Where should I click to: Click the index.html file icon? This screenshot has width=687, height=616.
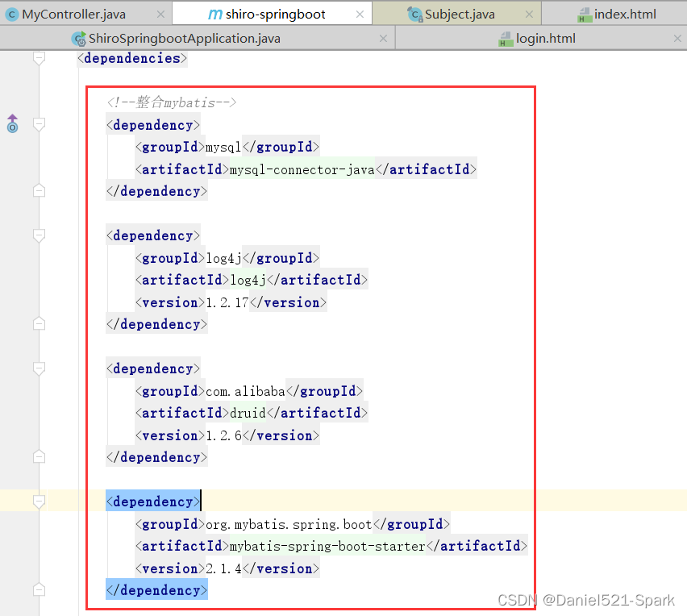coord(585,15)
